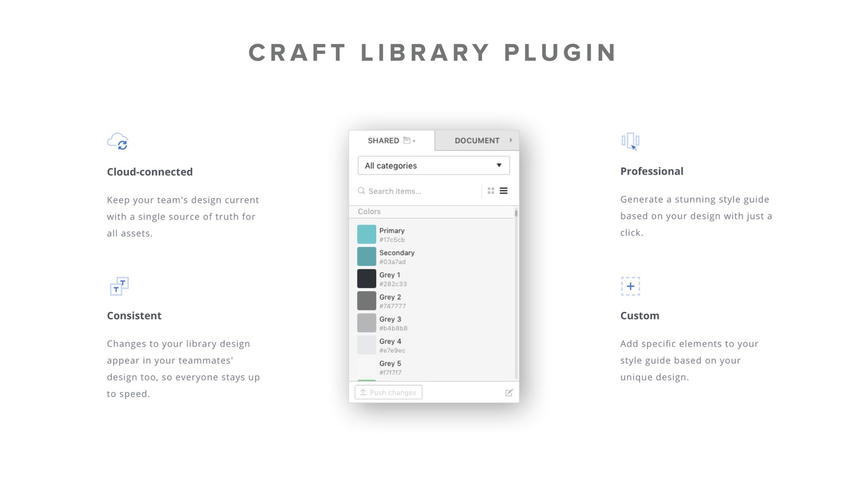Screen dimensions: 868x488
Task: Click the edit pencil icon at the panel's bottom
Action: (509, 393)
